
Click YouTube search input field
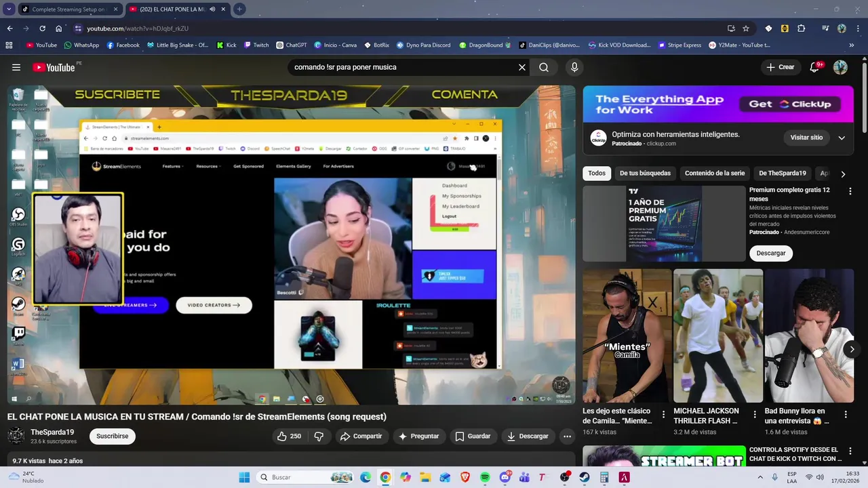coord(403,67)
